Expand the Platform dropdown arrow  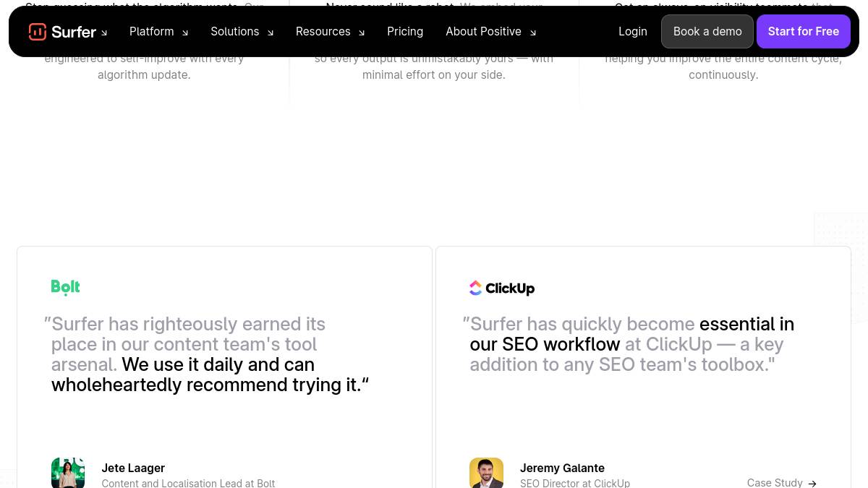(x=185, y=33)
